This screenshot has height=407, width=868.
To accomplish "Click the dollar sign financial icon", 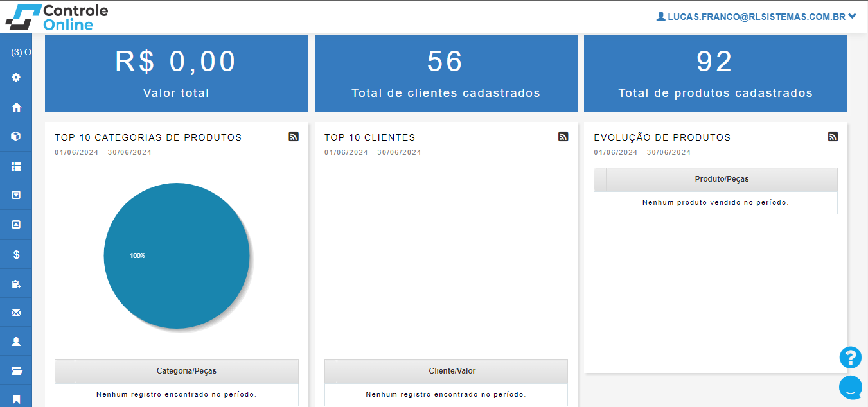I will (16, 254).
